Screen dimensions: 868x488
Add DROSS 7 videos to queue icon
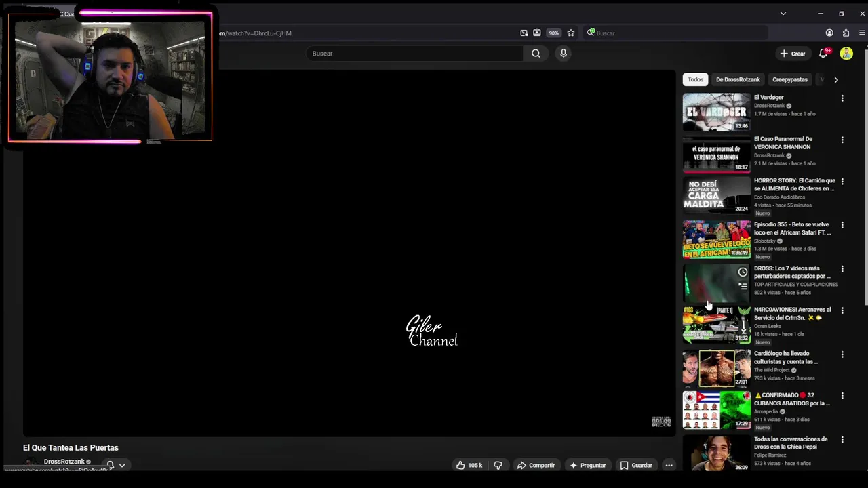(x=743, y=286)
